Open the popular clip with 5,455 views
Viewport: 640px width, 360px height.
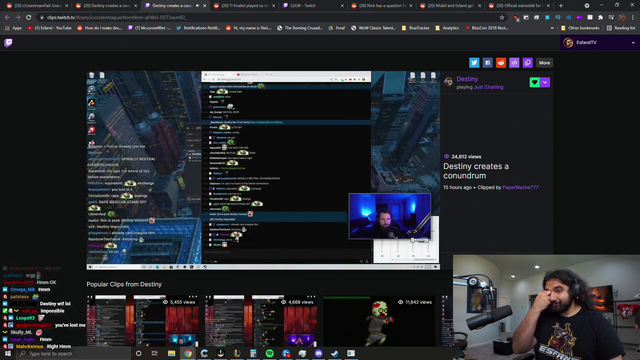click(x=142, y=320)
